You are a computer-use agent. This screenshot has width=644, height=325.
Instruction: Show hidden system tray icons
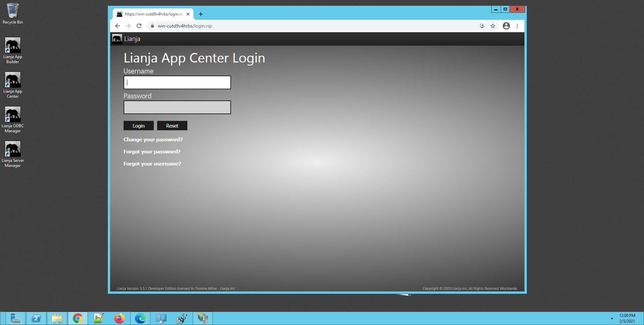click(611, 318)
